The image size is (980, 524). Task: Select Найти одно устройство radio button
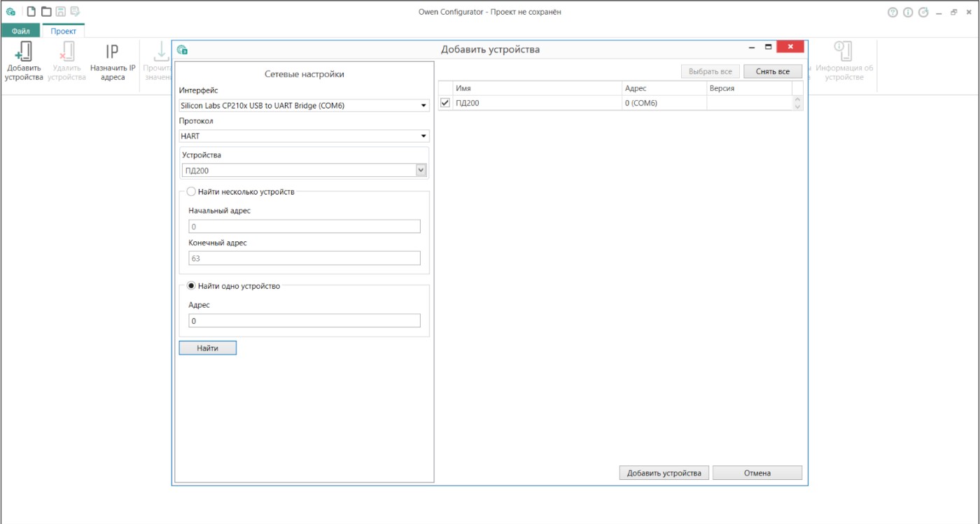click(191, 286)
